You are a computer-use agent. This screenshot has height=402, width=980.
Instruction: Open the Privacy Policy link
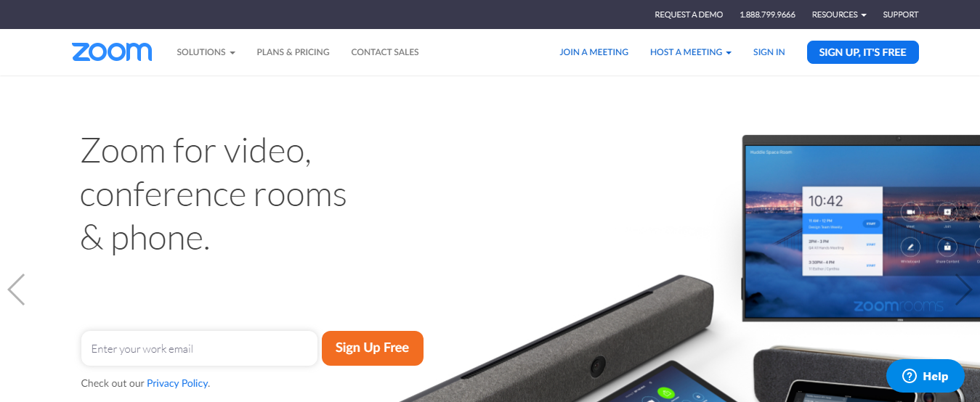(178, 383)
